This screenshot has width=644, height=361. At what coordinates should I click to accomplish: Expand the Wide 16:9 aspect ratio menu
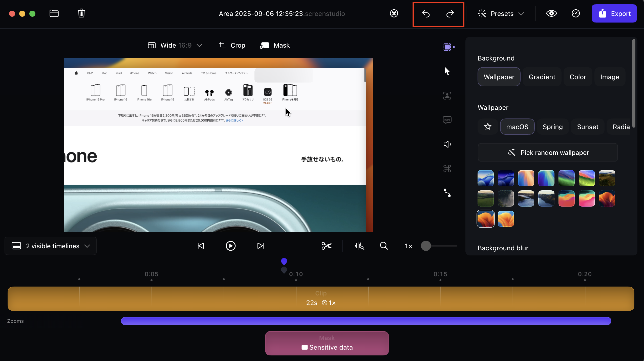[x=175, y=45]
